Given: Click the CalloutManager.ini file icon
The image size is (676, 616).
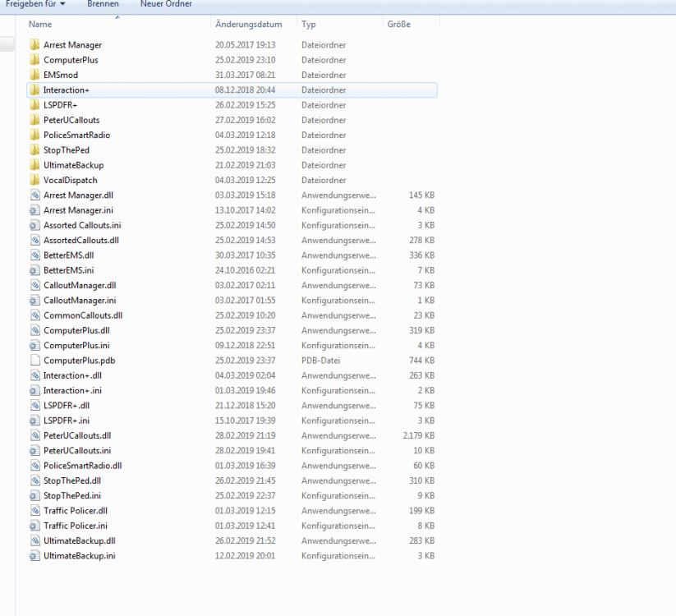Looking at the screenshot, I should tap(35, 301).
